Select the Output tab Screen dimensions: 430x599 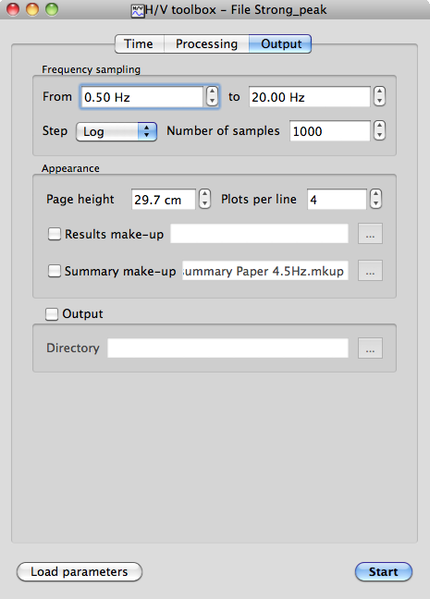pos(280,44)
